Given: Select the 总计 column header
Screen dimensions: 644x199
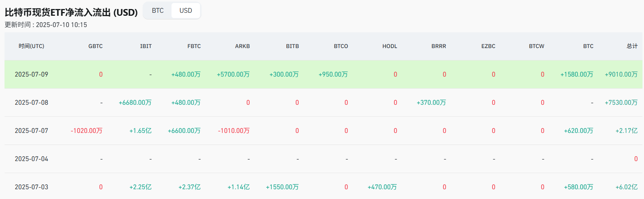Looking at the screenshot, I should pos(632,46).
